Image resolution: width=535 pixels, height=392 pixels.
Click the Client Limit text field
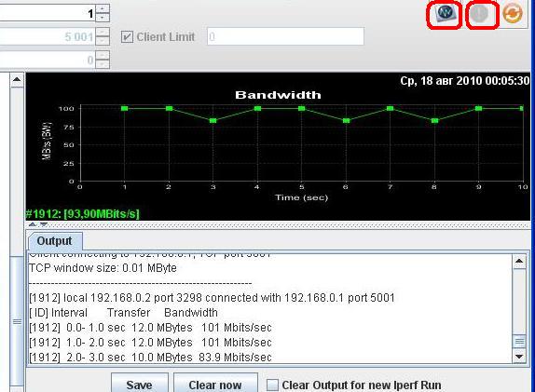click(285, 36)
